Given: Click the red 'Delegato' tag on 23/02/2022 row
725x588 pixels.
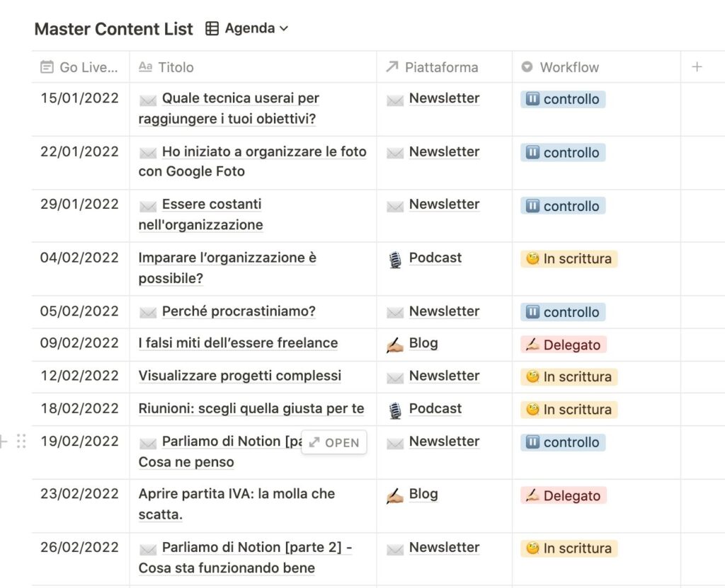Looking at the screenshot, I should click(564, 496).
